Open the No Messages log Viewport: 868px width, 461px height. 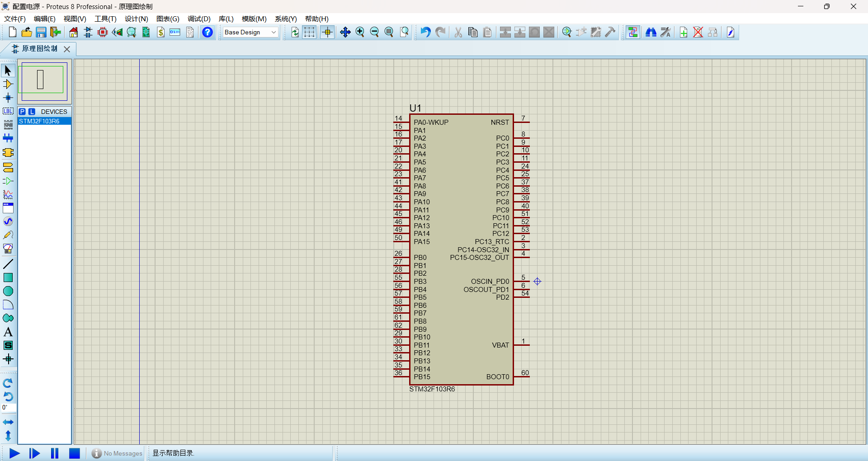tap(117, 453)
